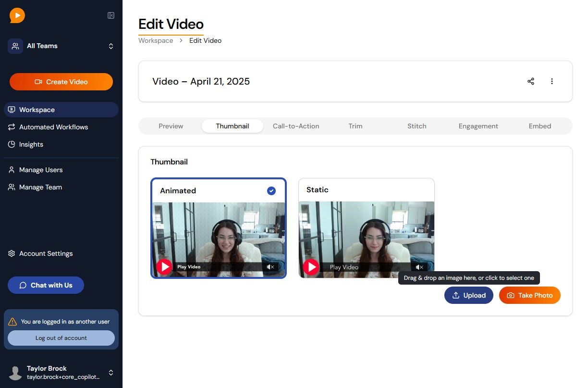Select the Animated thumbnail option checkmark

pyautogui.click(x=271, y=191)
